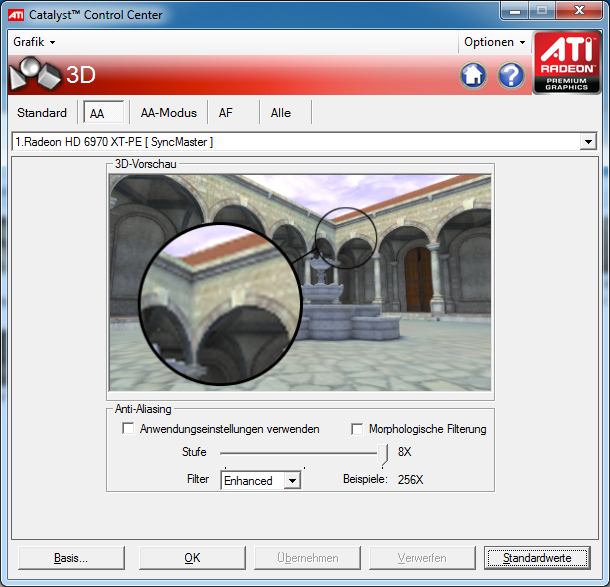610x587 pixels.
Task: Expand the Radeon HD 6970 display selector
Action: 304,142
